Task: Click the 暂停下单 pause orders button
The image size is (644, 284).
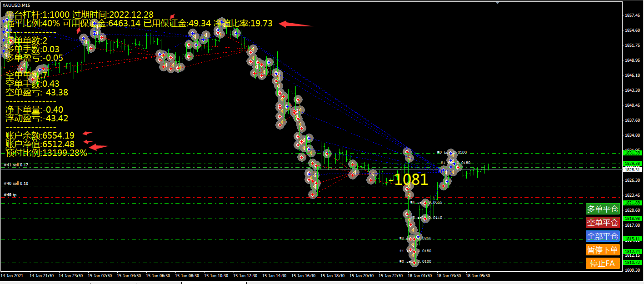Action: (x=603, y=249)
